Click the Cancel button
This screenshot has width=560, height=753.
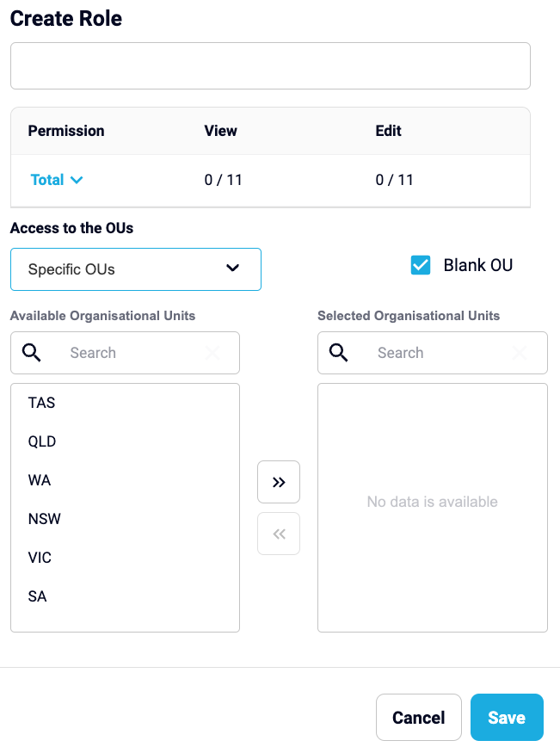point(418,718)
